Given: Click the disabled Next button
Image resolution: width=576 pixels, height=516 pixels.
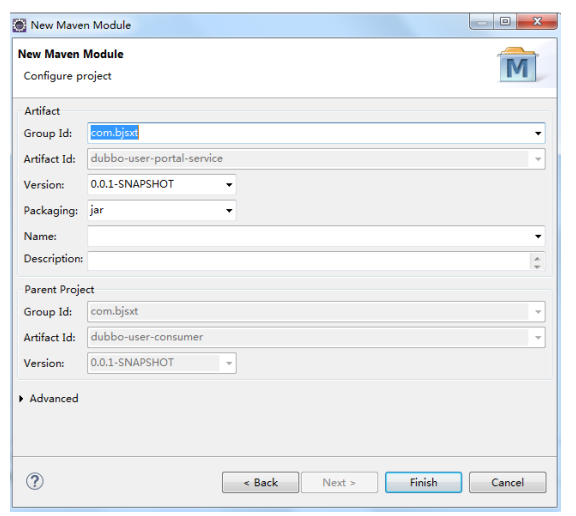Looking at the screenshot, I should pyautogui.click(x=339, y=483).
